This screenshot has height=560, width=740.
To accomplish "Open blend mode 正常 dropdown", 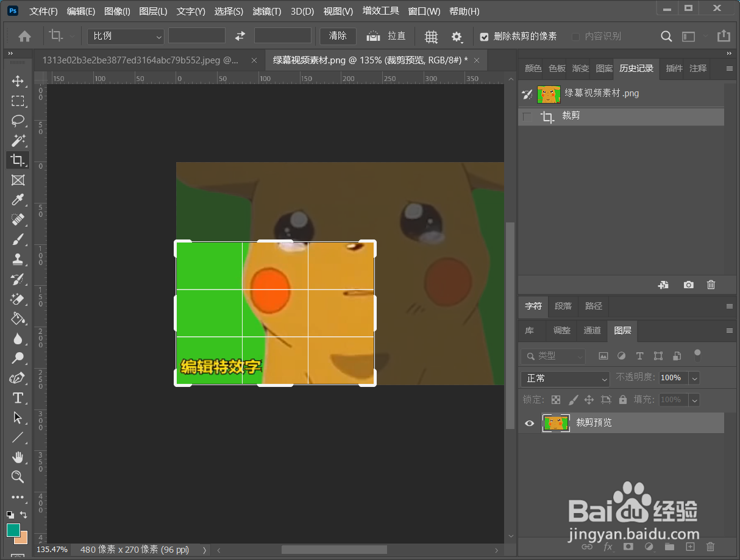I will point(565,378).
